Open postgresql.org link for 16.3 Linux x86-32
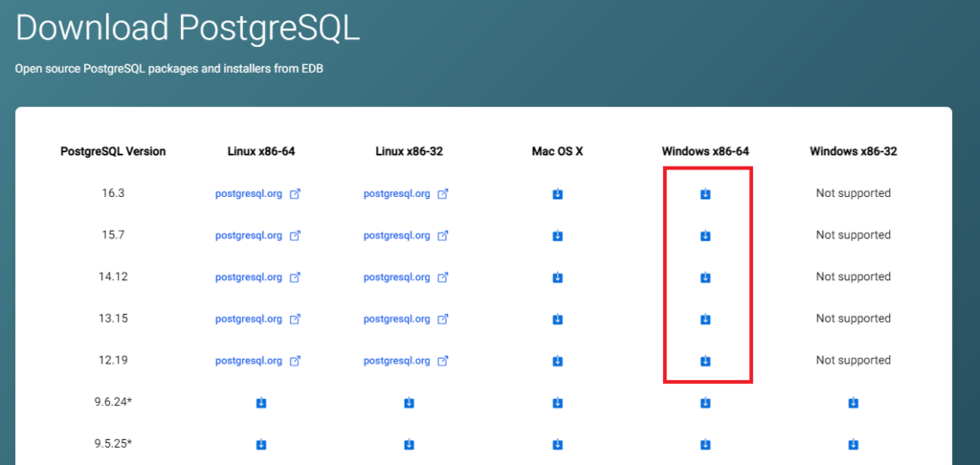Viewport: 980px width, 465px height. point(406,193)
